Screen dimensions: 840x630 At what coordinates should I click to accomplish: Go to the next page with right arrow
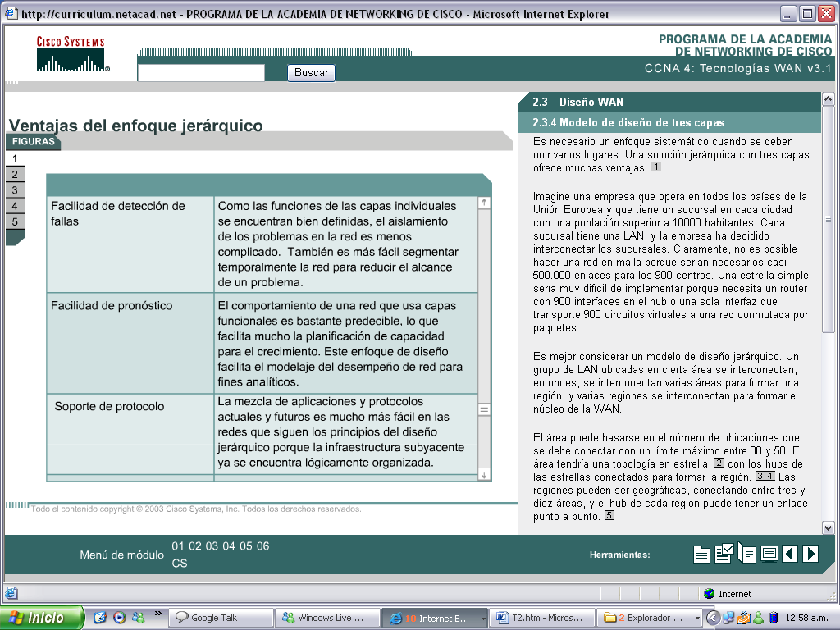coord(810,554)
